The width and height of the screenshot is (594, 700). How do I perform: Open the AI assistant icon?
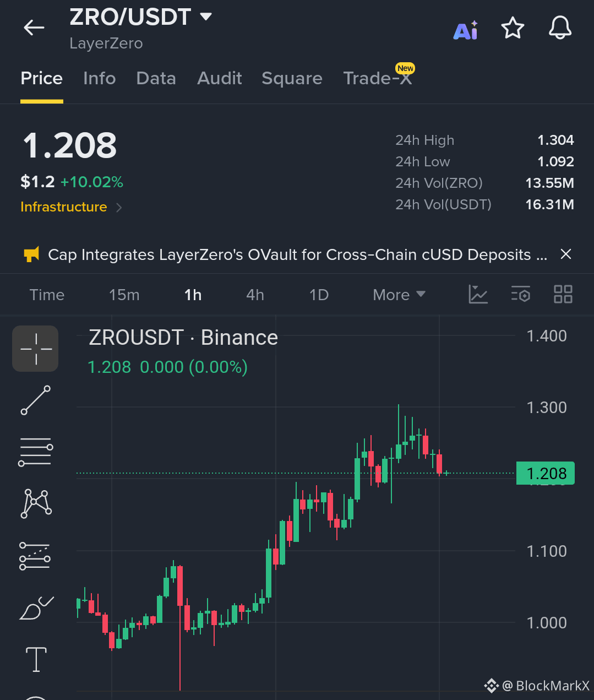point(466,30)
